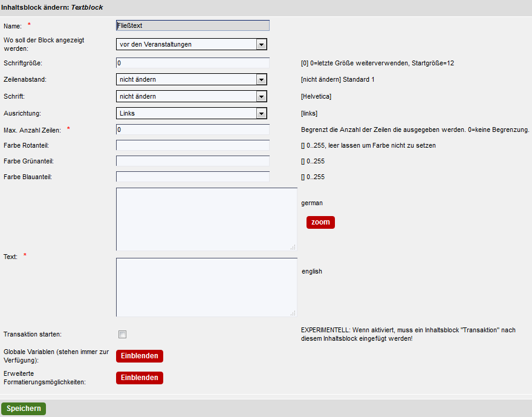The image size is (532, 417).
Task: Open the Schrift font dropdown
Action: pyautogui.click(x=192, y=96)
